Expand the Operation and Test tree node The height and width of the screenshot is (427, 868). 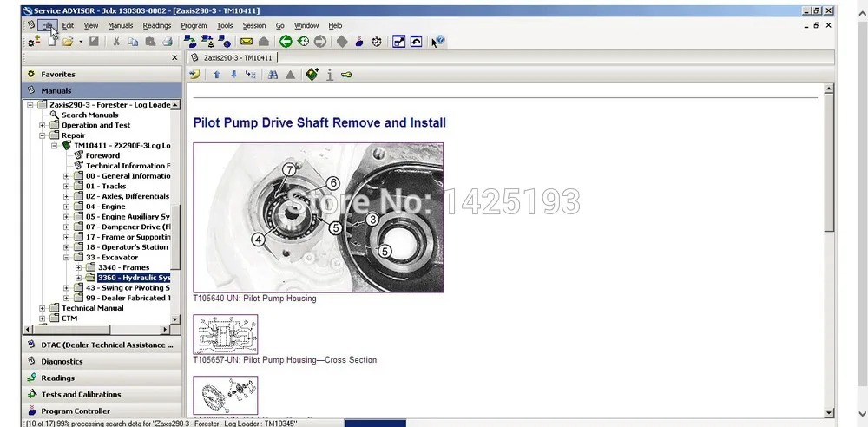tap(43, 125)
